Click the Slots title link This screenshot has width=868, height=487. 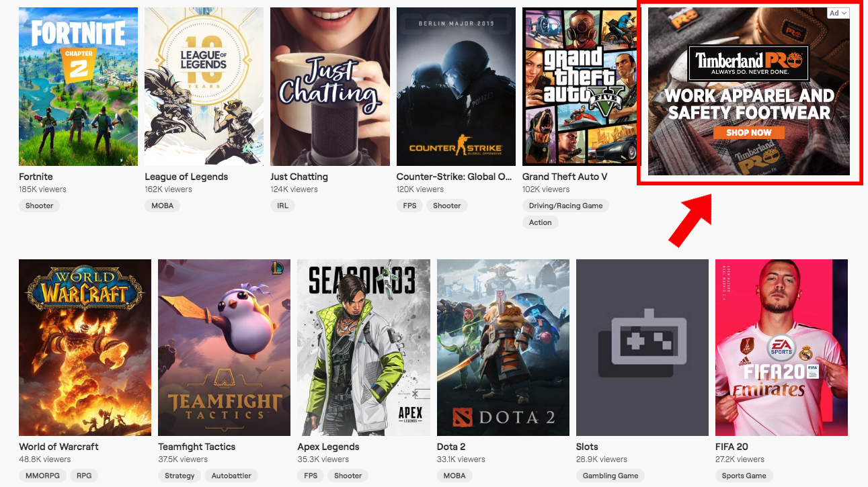click(x=587, y=447)
